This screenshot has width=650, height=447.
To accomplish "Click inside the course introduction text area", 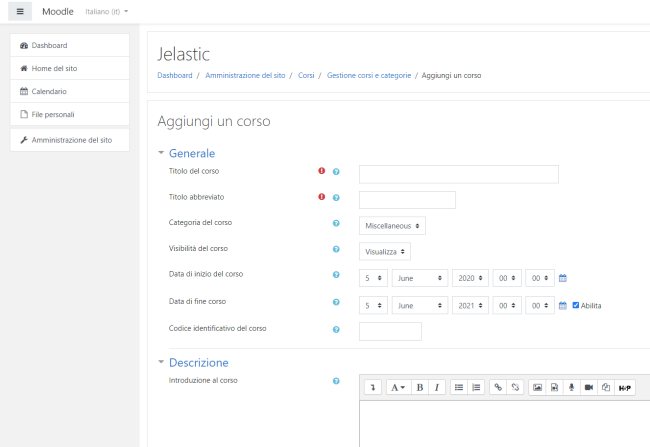I will point(504,424).
